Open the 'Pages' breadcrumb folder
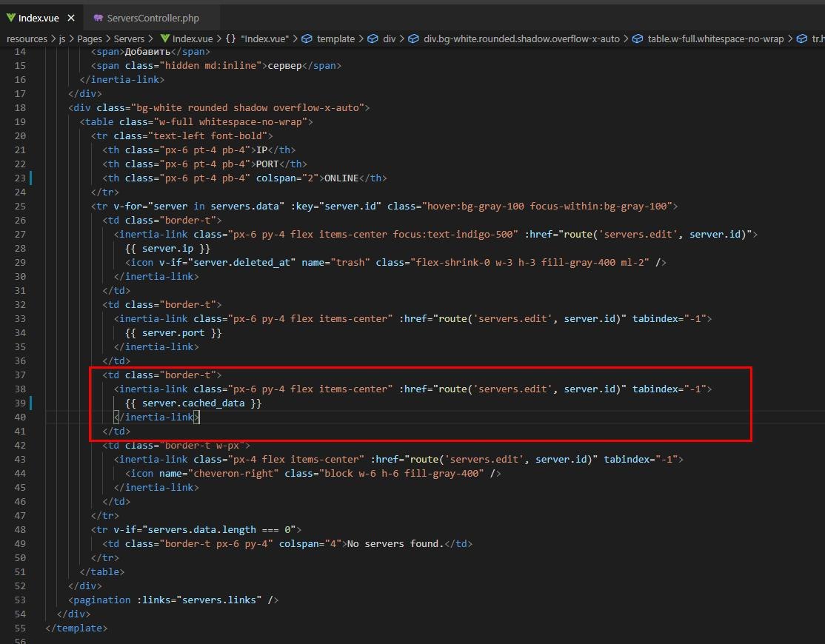Image resolution: width=825 pixels, height=644 pixels. click(x=90, y=39)
